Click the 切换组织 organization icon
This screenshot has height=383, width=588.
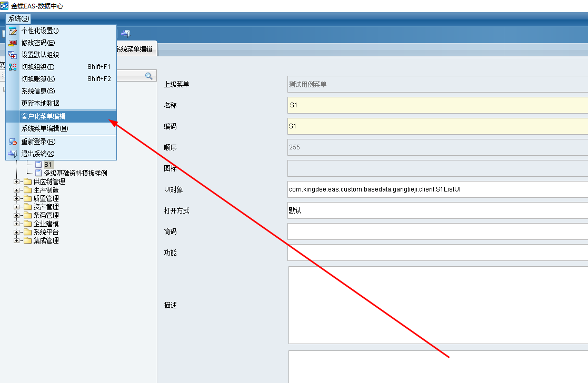tap(13, 67)
